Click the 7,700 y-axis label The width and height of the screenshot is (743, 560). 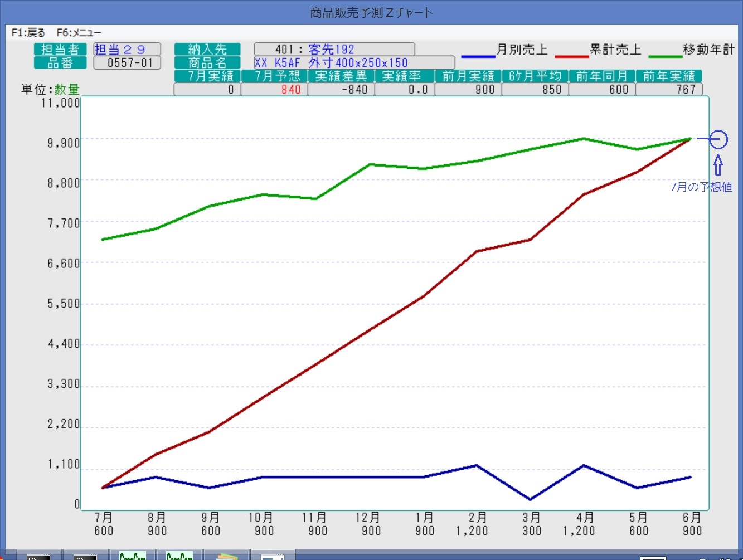click(64, 223)
